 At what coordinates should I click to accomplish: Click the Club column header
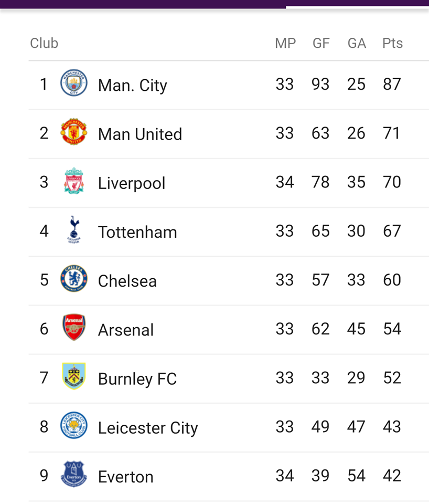(x=44, y=43)
